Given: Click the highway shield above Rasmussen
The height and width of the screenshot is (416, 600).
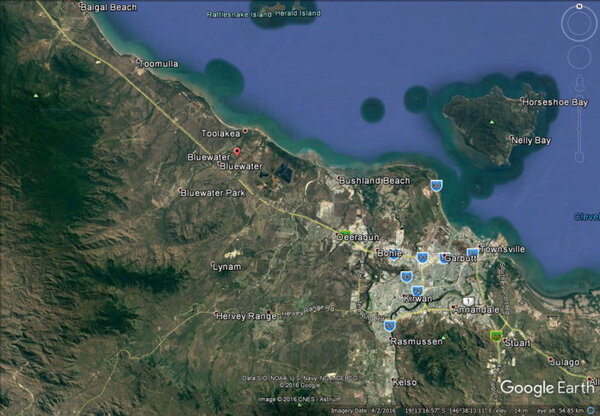Looking at the screenshot, I should (388, 325).
